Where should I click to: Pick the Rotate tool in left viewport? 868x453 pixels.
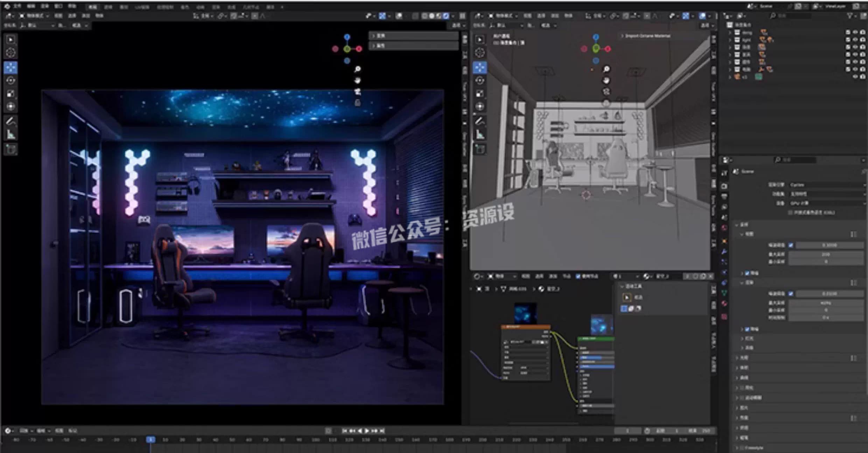pos(11,80)
